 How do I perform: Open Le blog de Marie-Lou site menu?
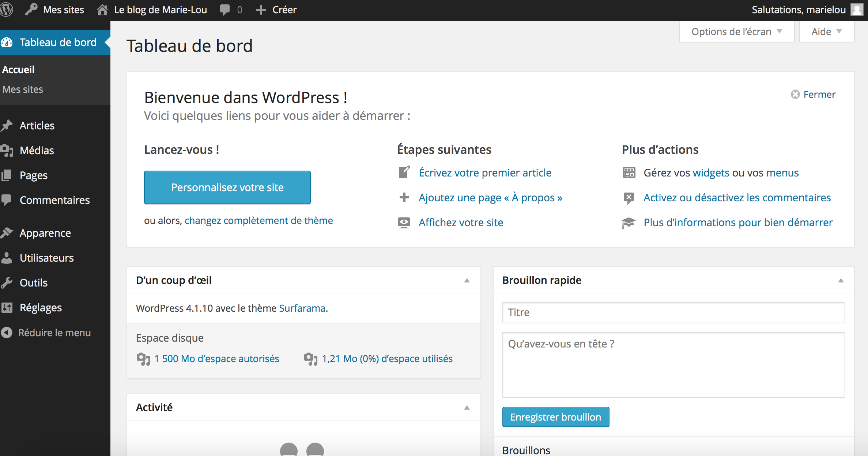click(x=161, y=10)
